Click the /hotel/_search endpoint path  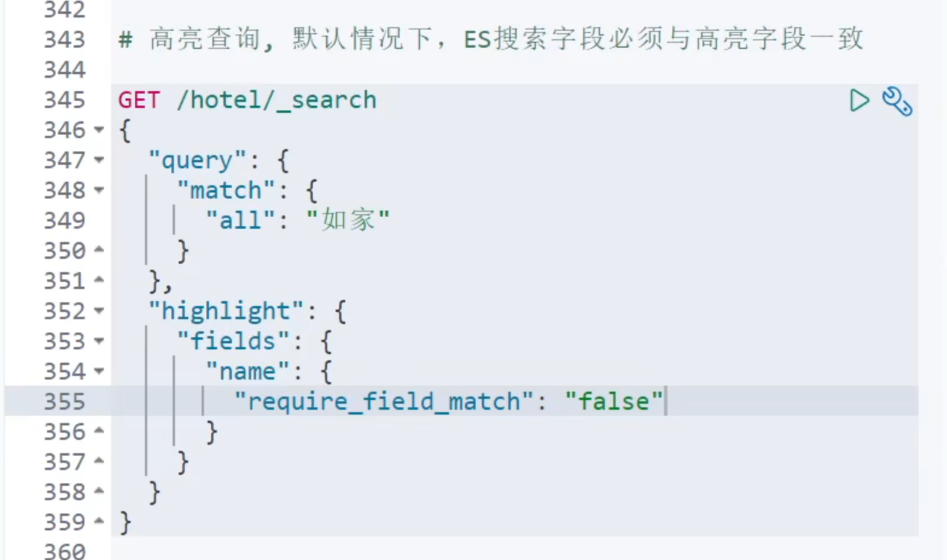[276, 100]
